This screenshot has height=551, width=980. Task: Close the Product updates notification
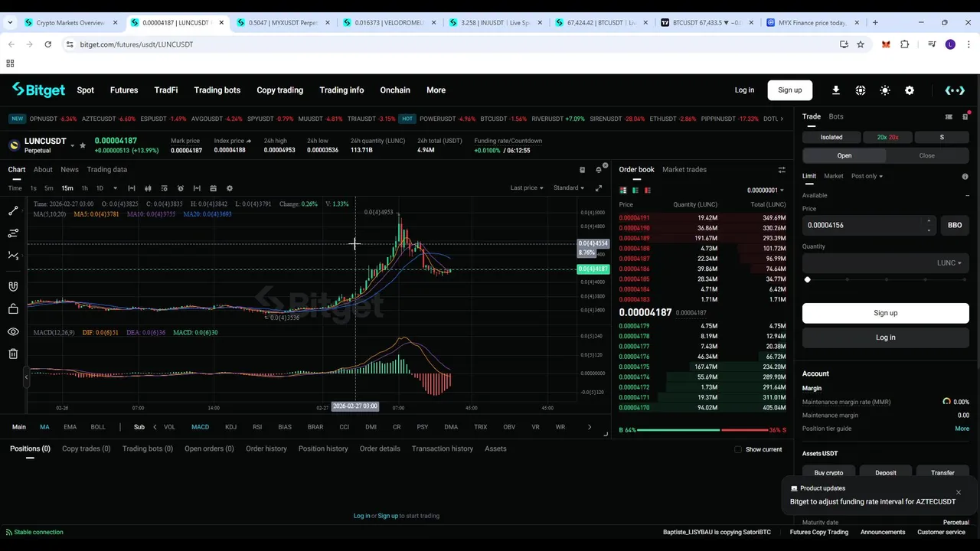pyautogui.click(x=958, y=492)
